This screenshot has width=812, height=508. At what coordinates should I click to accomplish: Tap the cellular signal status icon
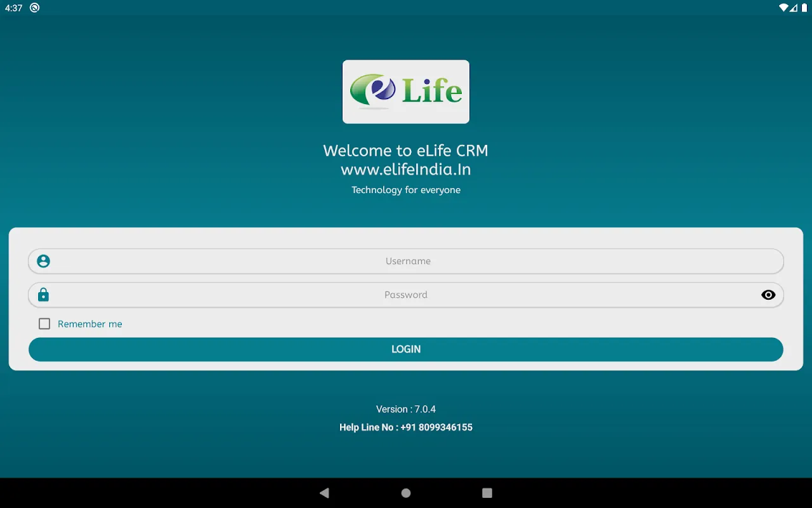tap(794, 8)
